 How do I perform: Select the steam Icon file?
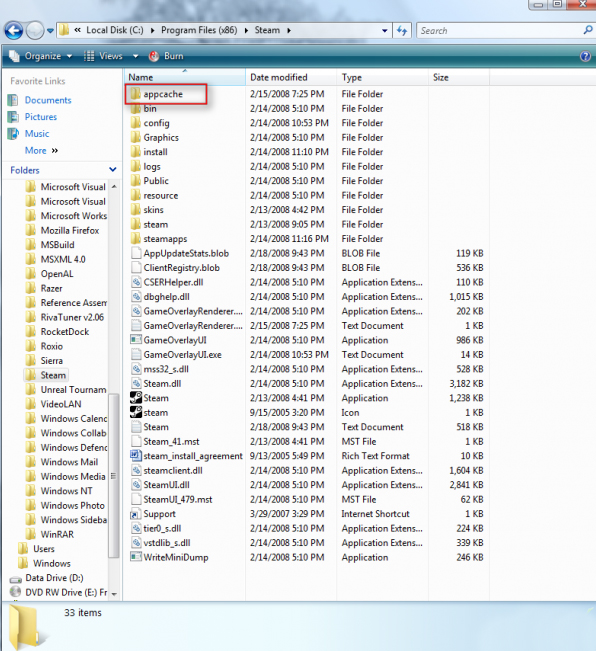click(x=149, y=412)
